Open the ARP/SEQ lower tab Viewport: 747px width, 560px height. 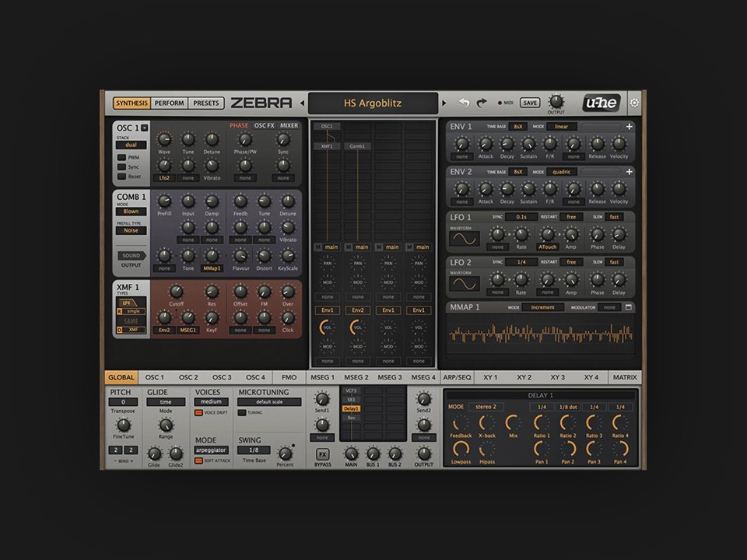[x=457, y=378]
